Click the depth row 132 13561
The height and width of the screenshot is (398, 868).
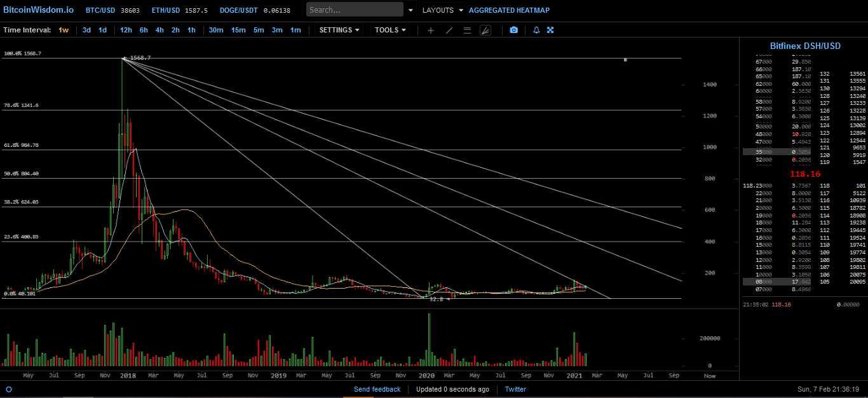point(843,74)
